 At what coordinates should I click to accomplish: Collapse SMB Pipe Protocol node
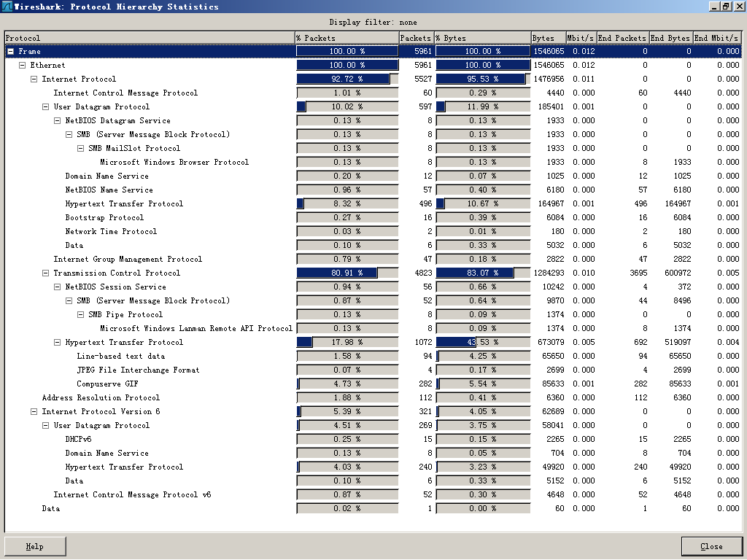point(80,314)
